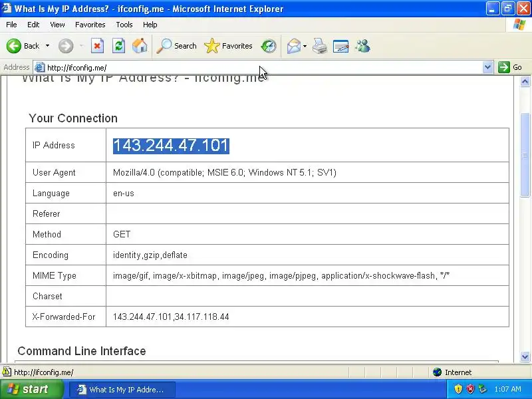The height and width of the screenshot is (399, 532).
Task: Click the Internet zone globe in status bar
Action: (438, 372)
